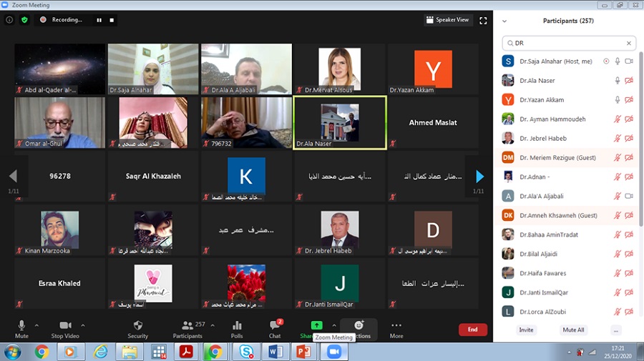Open Security options
This screenshot has height=361, width=644.
click(137, 330)
